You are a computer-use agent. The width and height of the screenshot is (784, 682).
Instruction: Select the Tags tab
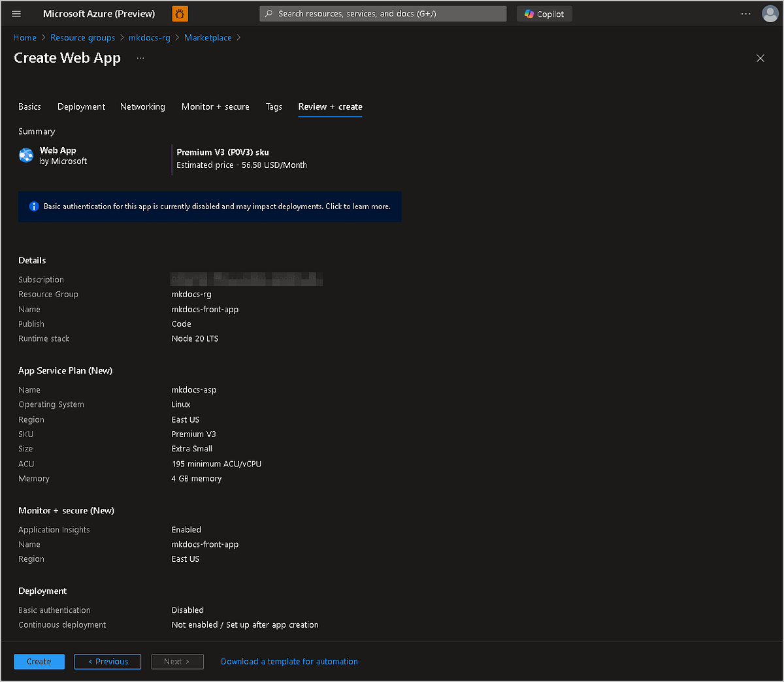click(x=274, y=106)
